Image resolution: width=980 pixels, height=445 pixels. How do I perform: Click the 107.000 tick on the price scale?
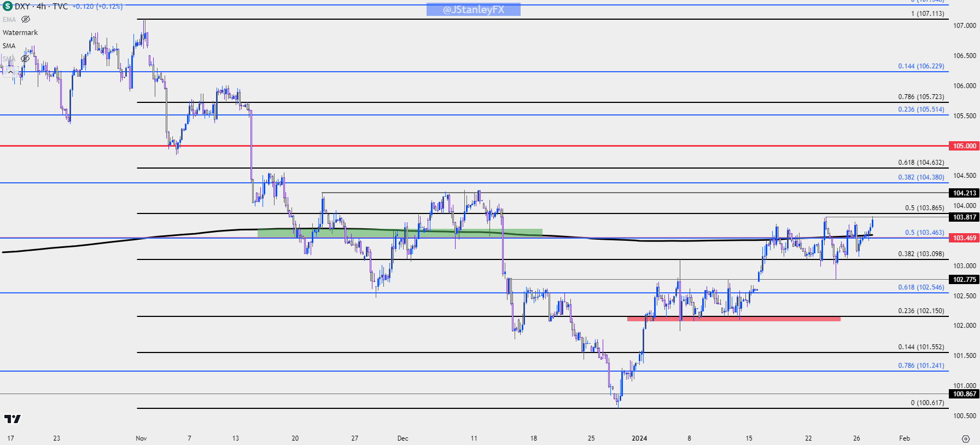(x=965, y=26)
